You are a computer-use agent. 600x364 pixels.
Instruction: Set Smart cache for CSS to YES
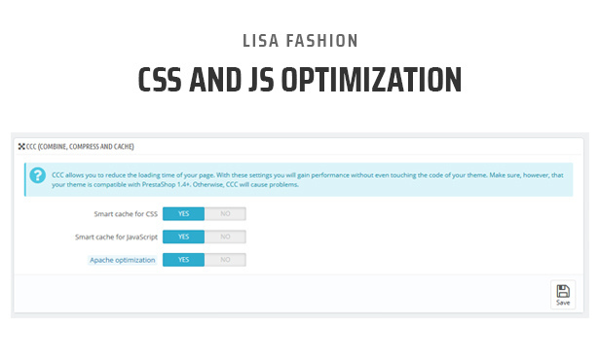184,214
